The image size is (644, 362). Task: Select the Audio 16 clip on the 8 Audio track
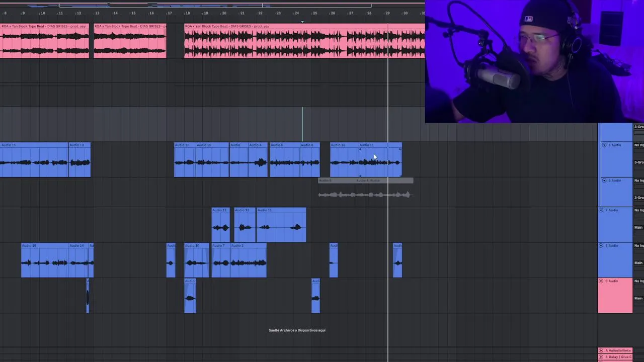[45, 260]
